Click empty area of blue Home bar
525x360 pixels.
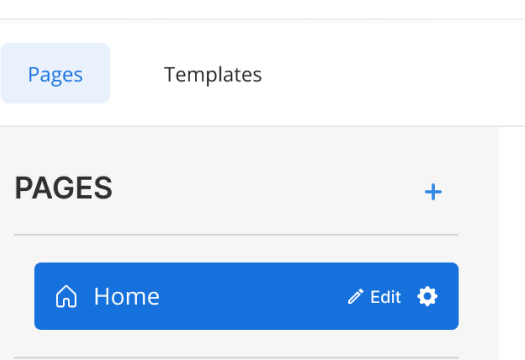coord(251,296)
